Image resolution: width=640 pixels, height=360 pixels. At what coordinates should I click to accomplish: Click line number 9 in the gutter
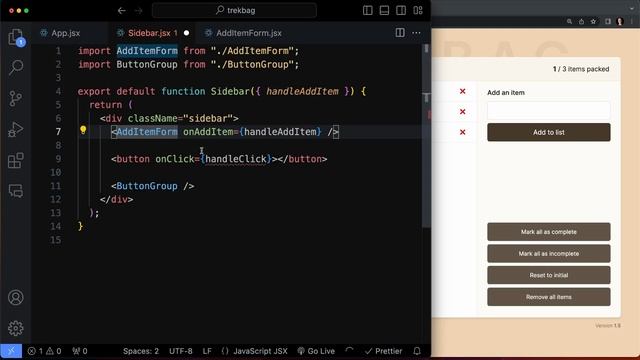tap(58, 159)
